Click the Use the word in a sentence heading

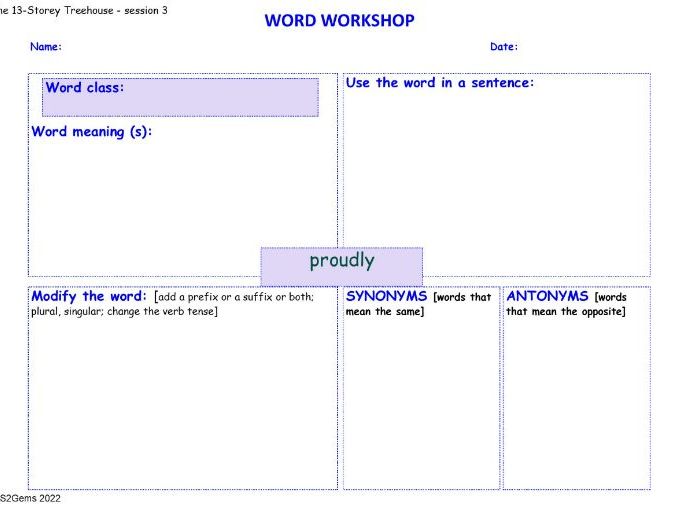tap(440, 83)
